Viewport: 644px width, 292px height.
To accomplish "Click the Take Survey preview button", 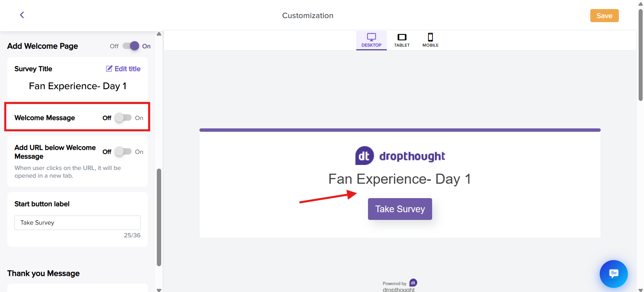I will 400,209.
